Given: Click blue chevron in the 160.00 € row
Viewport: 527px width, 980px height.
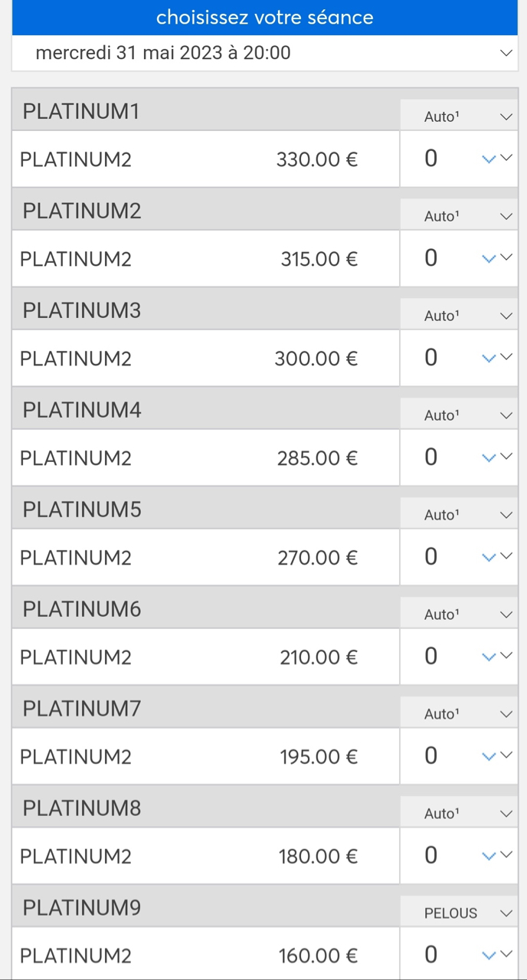Looking at the screenshot, I should tap(489, 955).
